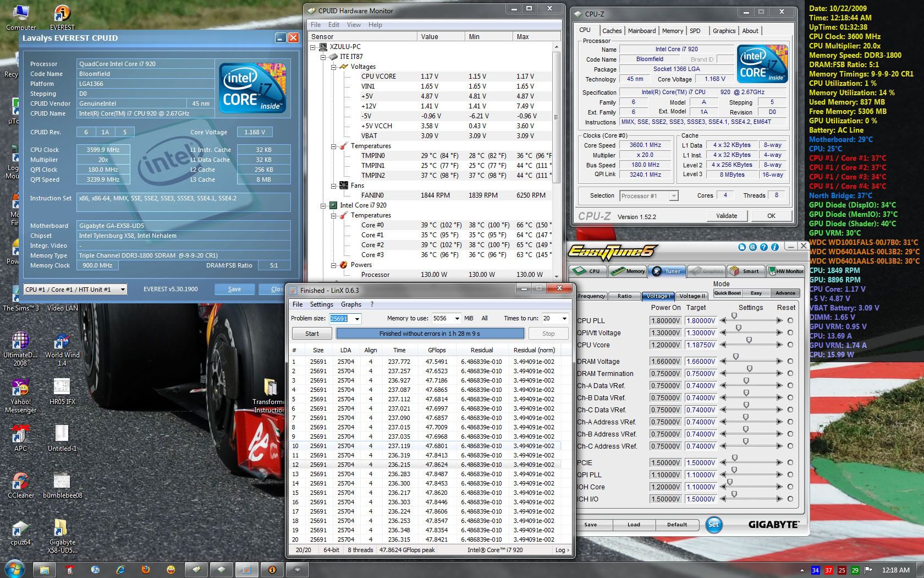
Task: Open LinX Problem size dropdown
Action: (357, 319)
